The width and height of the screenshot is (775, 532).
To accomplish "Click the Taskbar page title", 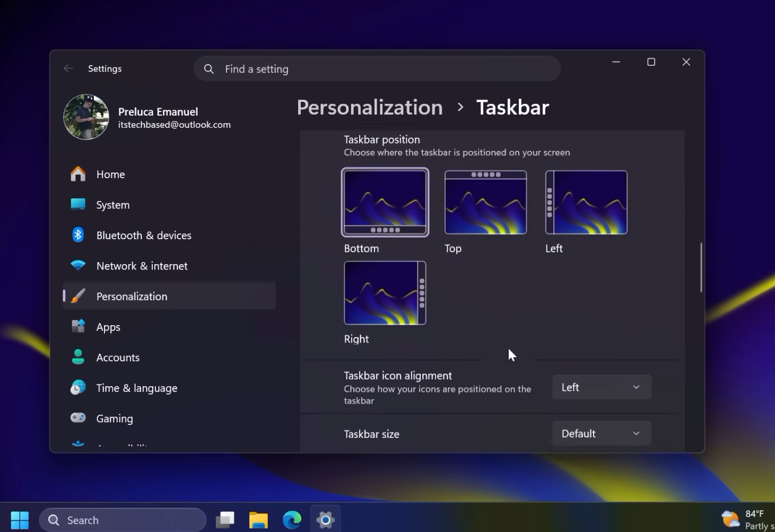I will [x=512, y=107].
